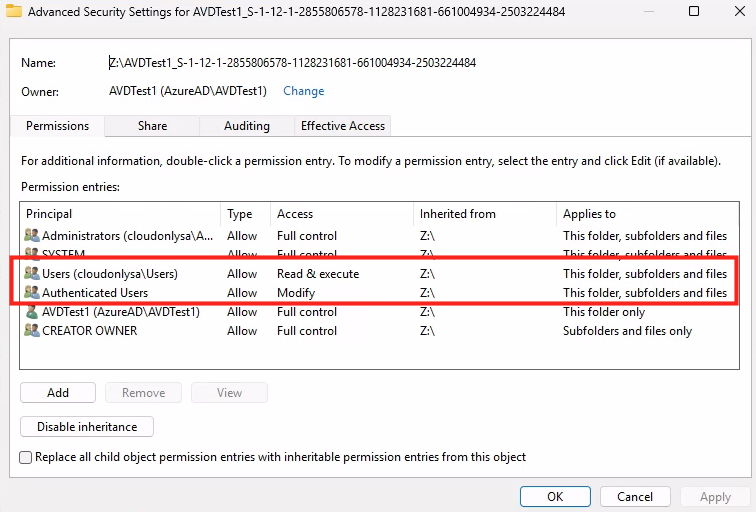This screenshot has height=512, width=756.
Task: Click the Administrators principal group icon
Action: pos(32,236)
